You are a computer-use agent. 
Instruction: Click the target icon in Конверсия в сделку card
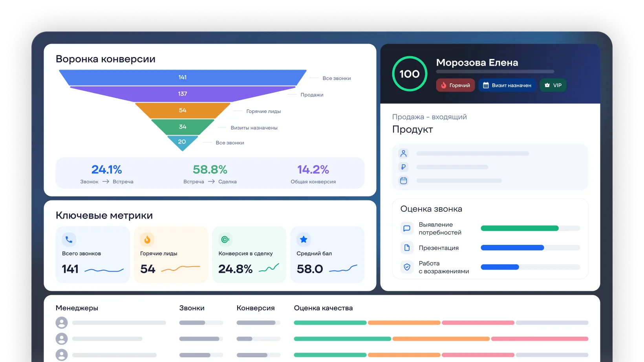pos(225,239)
